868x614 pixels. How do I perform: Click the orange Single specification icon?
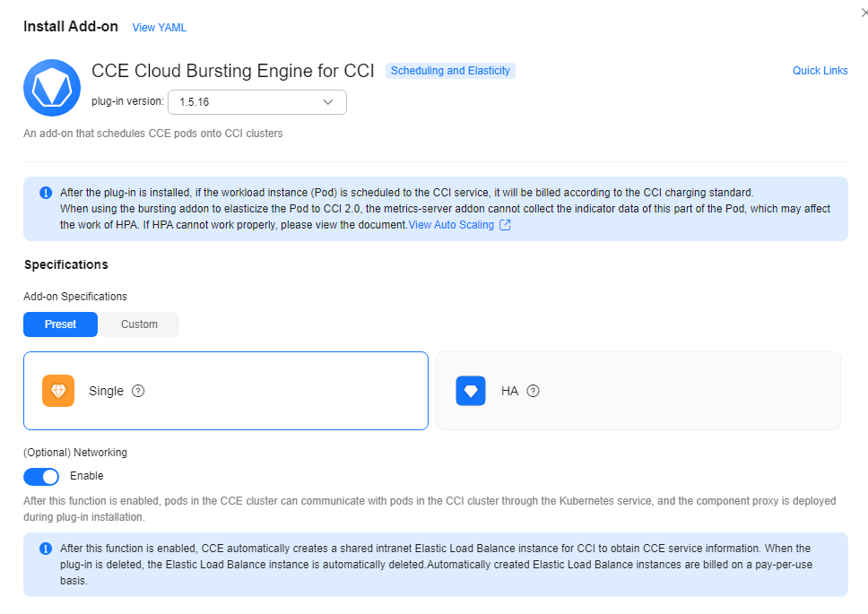58,391
